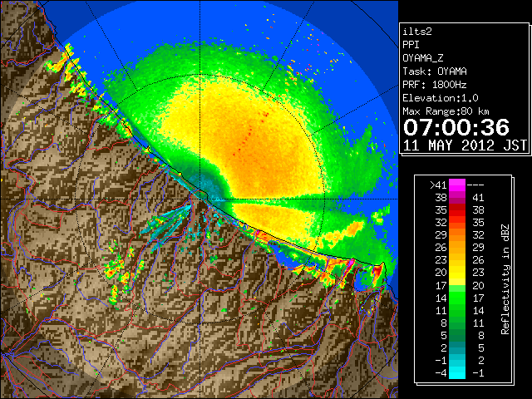The image size is (532, 399).
Task: Click the "11 MAY 2012 JST" date
Action: click(x=465, y=145)
